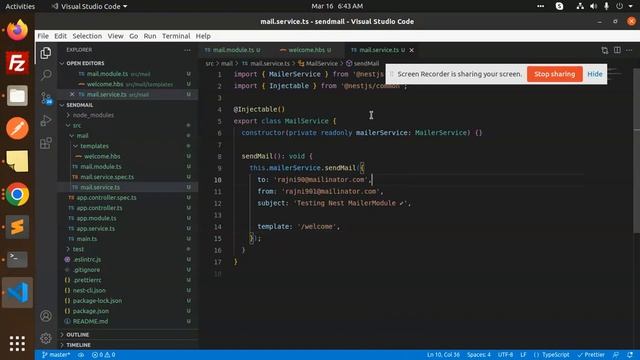
Task: Open Activities overview
Action: [20, 6]
